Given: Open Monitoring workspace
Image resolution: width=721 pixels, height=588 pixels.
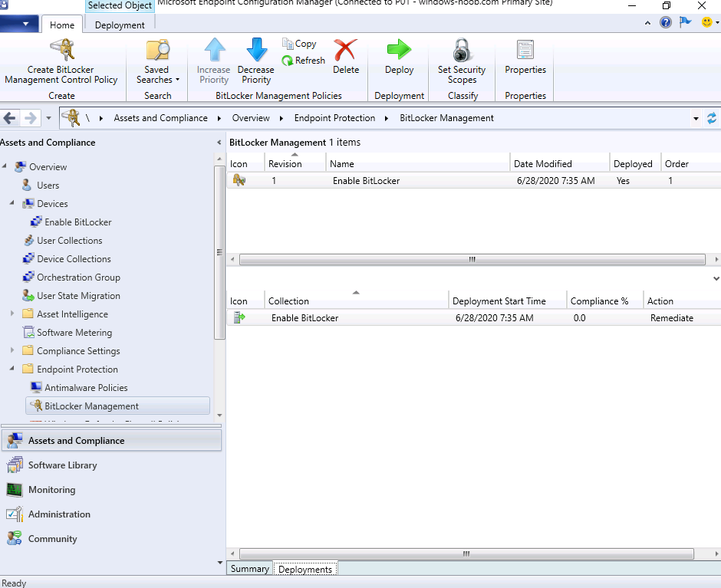Looking at the screenshot, I should [x=111, y=490].
